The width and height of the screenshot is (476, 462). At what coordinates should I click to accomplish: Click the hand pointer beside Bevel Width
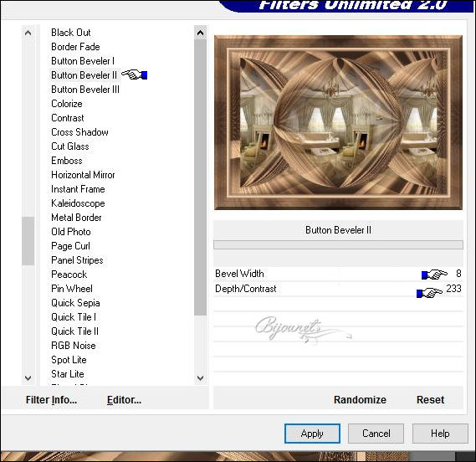[434, 275]
